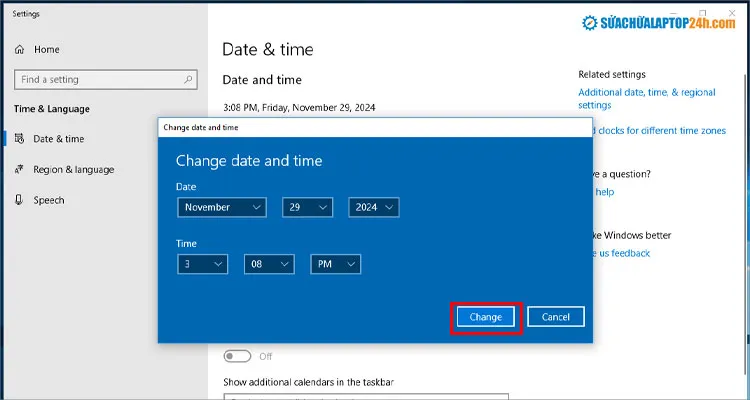The height and width of the screenshot is (400, 750).
Task: Toggle the Off switch below the dialog
Action: pyautogui.click(x=237, y=356)
